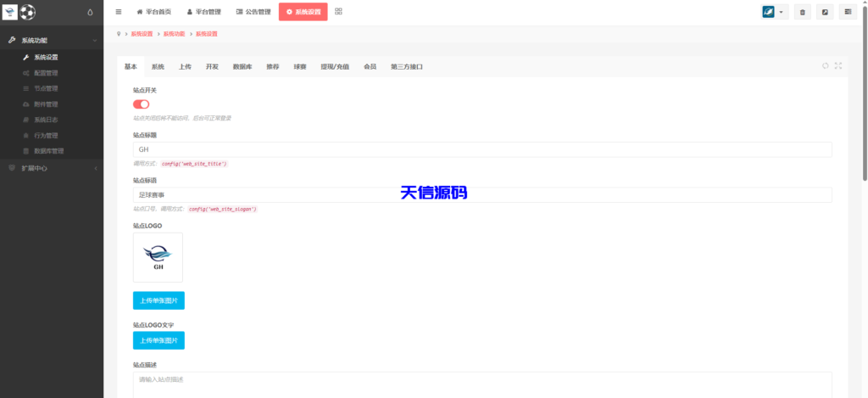868x398 pixels.
Task: Switch to the 开发 tab
Action: point(212,66)
